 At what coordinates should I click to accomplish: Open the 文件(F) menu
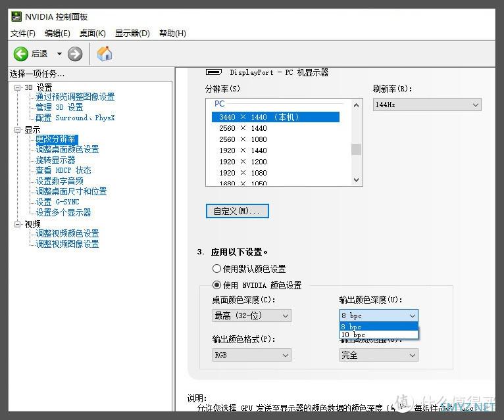tap(22, 34)
